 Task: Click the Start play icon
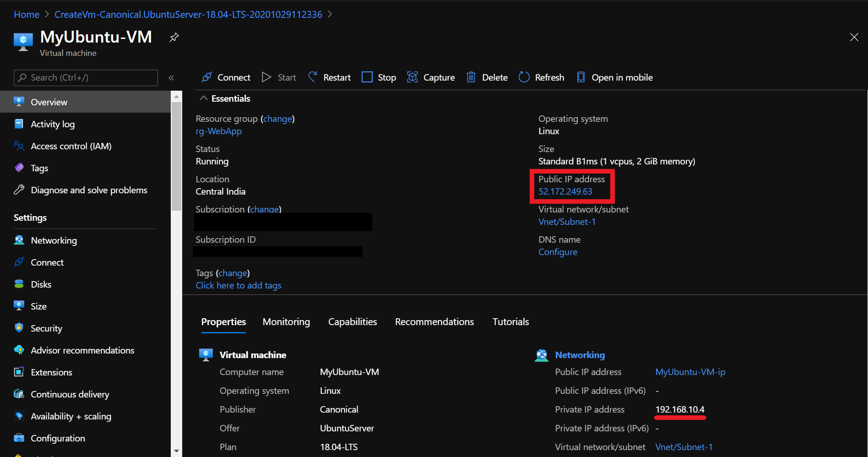266,77
